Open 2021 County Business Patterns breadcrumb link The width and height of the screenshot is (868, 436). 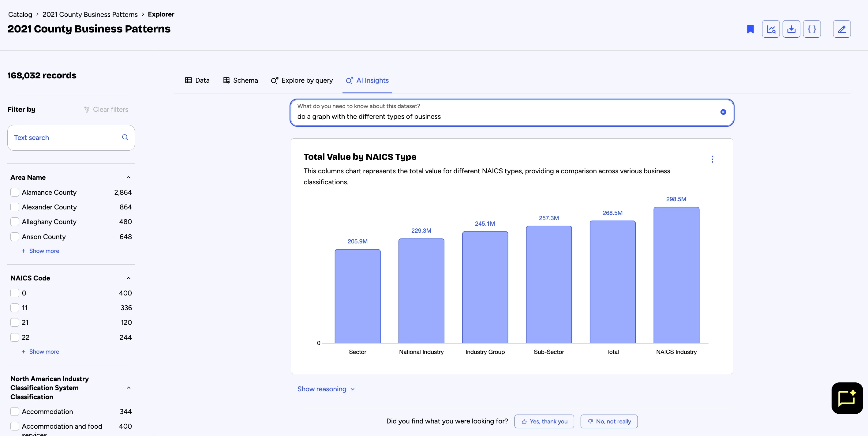tap(90, 14)
